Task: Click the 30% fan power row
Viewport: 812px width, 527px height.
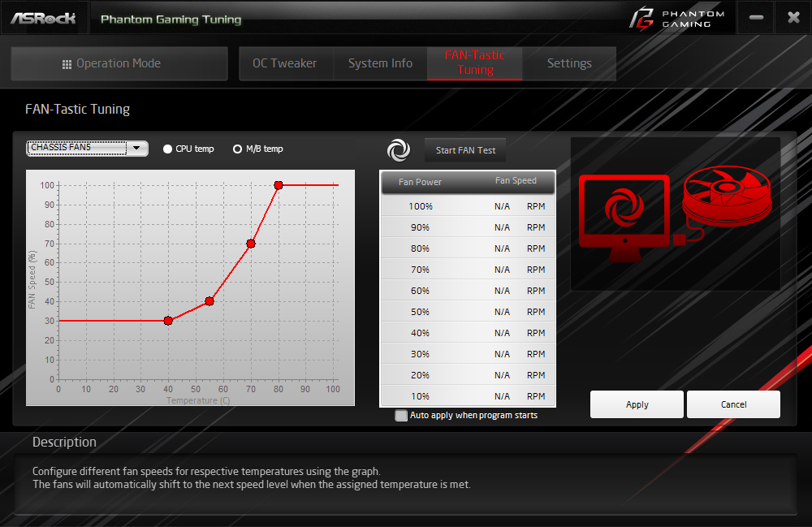Action: 468,355
